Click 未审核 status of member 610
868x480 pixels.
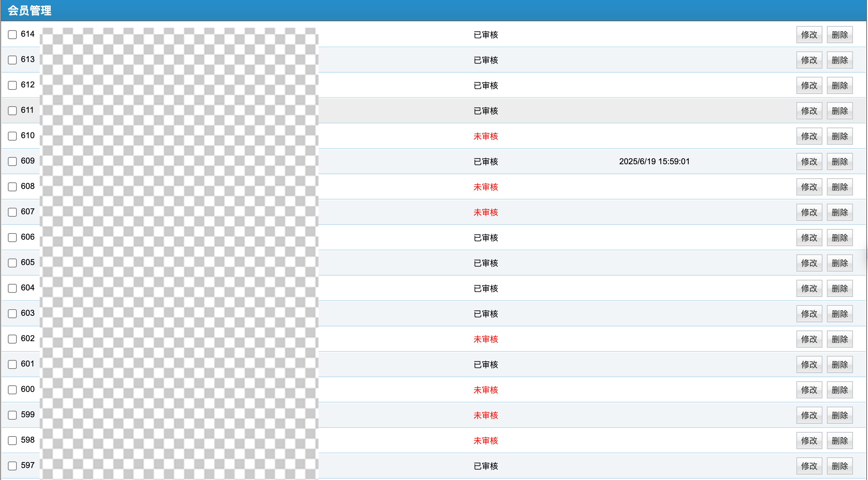coord(485,136)
